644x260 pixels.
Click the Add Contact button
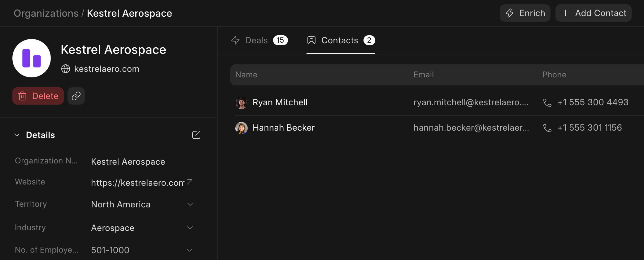coord(594,13)
